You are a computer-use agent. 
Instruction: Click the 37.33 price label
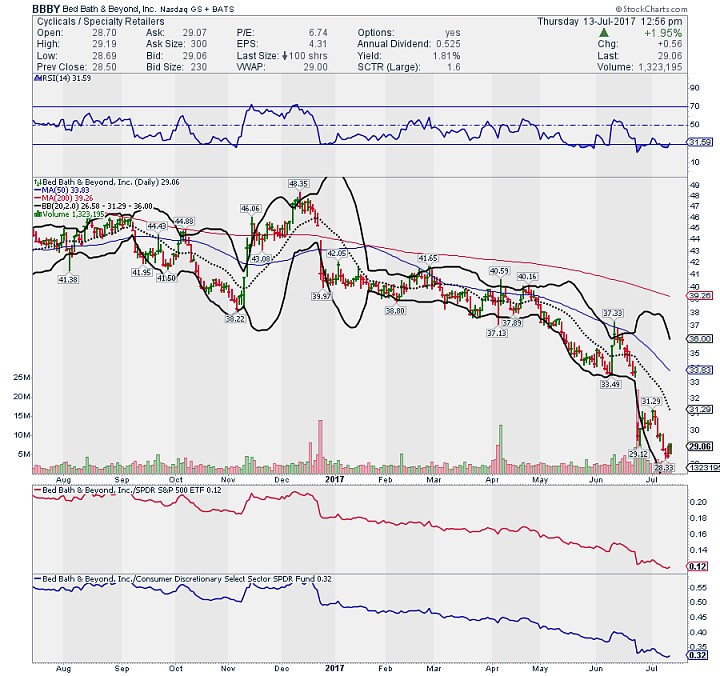point(613,313)
